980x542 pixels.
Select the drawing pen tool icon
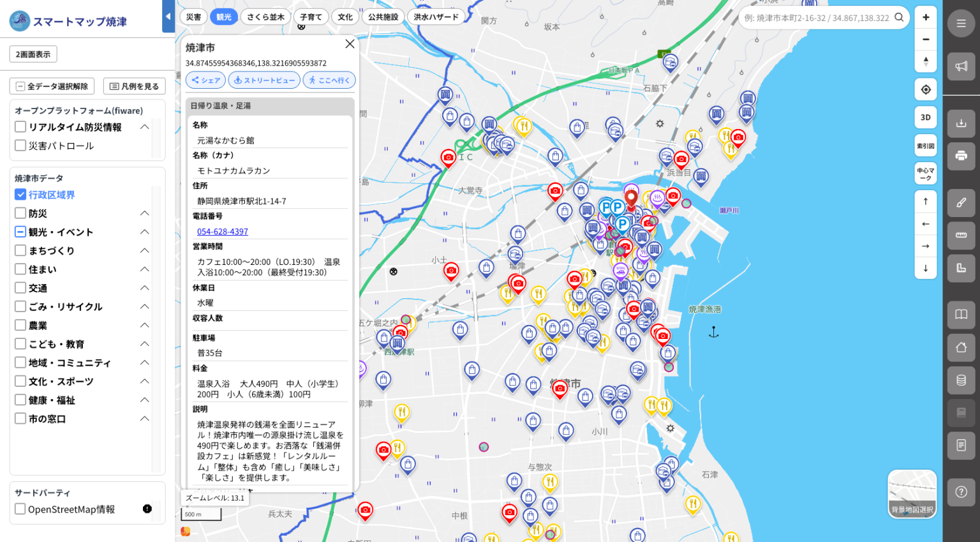tap(961, 203)
